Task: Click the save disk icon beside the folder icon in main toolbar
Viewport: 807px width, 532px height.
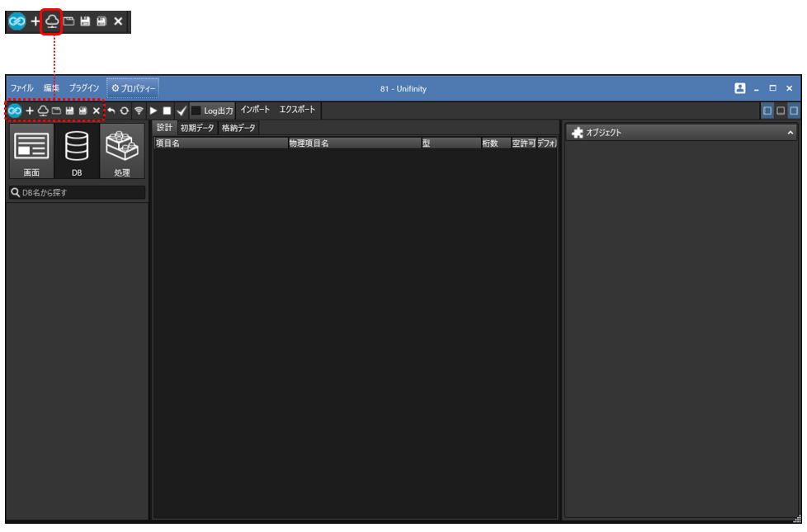Action: (69, 111)
